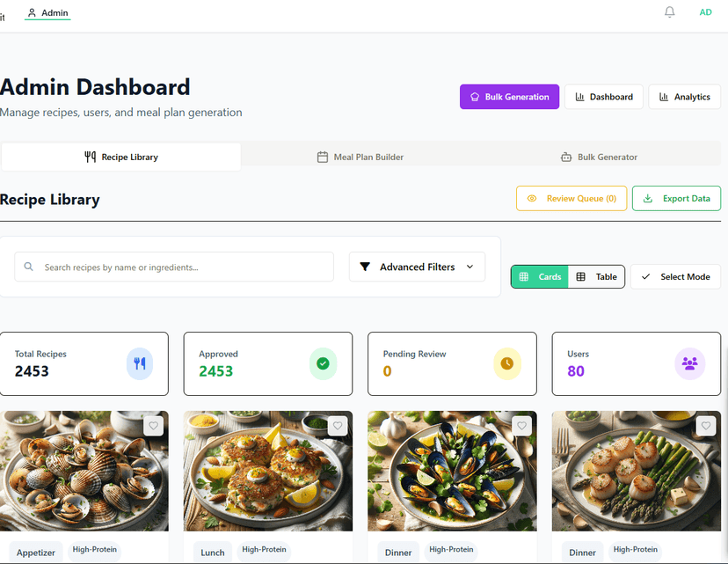Favorite the scallops dinner recipe heart icon

pos(706,425)
